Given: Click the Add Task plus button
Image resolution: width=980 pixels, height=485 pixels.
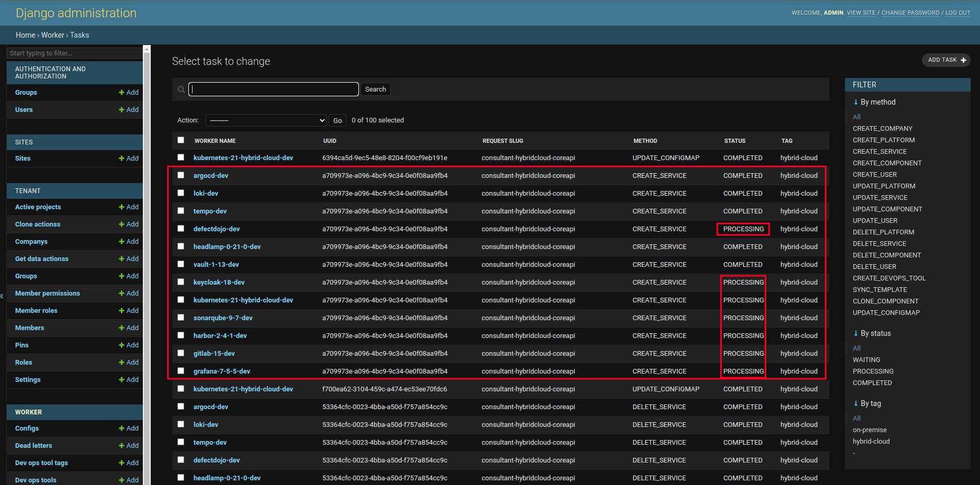Looking at the screenshot, I should coord(946,60).
